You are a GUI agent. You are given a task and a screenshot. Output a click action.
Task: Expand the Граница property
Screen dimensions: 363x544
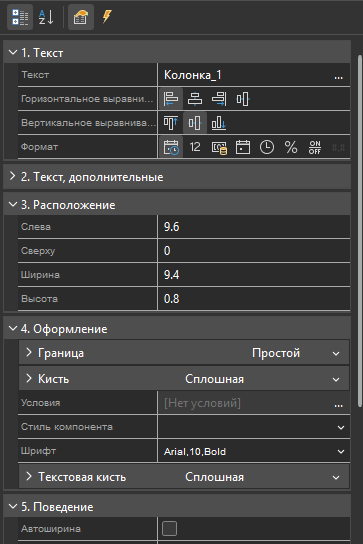(29, 352)
